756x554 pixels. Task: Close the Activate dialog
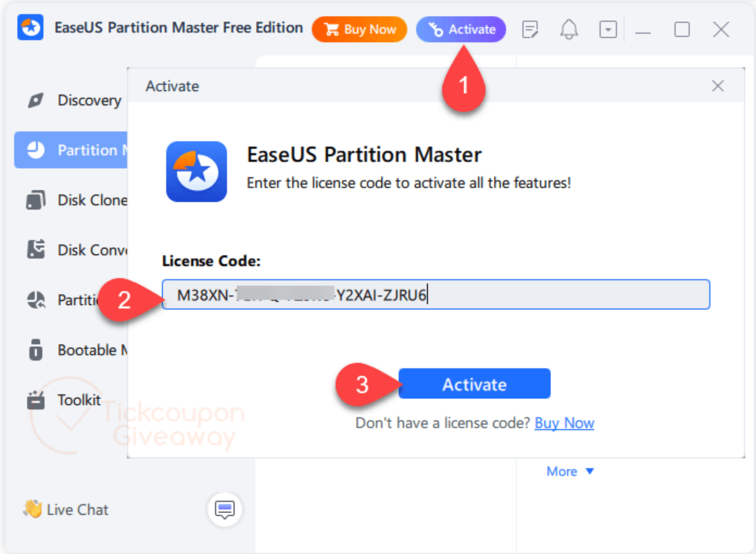tap(718, 86)
